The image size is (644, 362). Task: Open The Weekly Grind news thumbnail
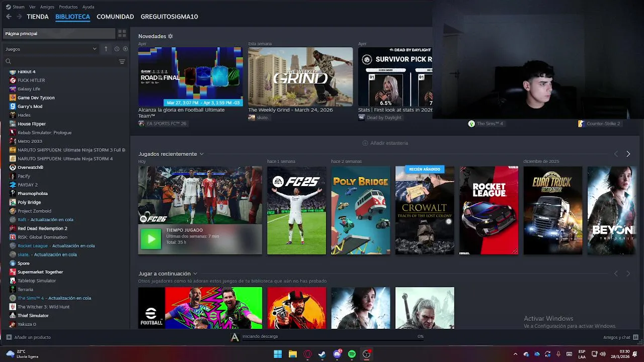pyautogui.click(x=300, y=76)
